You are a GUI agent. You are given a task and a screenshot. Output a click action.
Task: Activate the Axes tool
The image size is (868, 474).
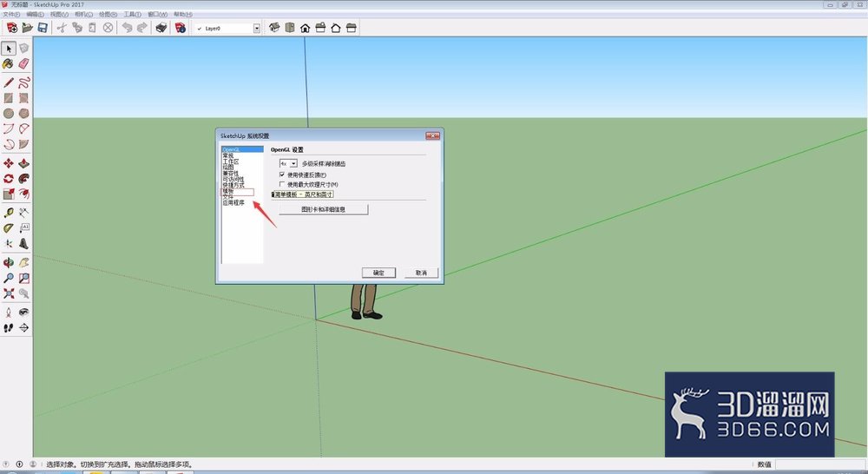click(9, 244)
